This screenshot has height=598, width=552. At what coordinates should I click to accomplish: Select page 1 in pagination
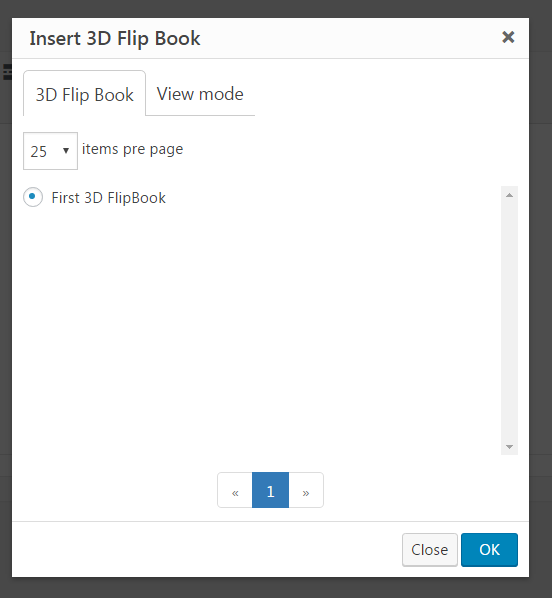pos(270,490)
